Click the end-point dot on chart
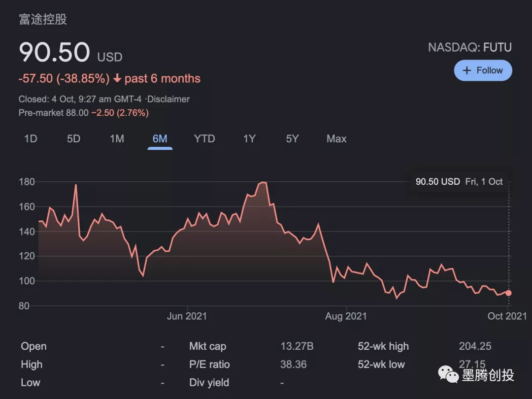 click(x=508, y=293)
